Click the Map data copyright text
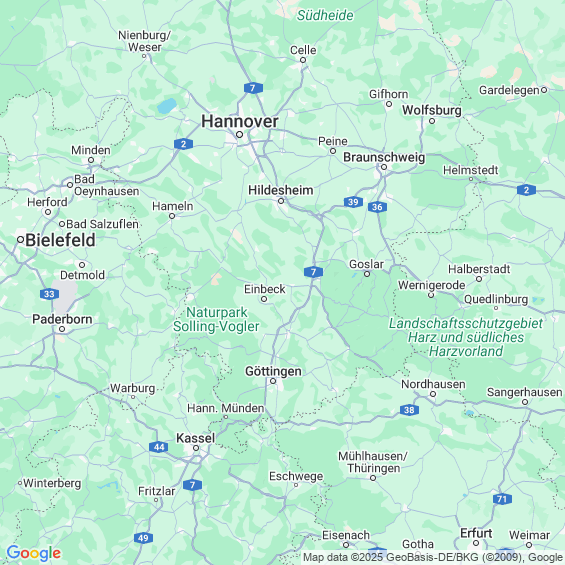Image resolution: width=565 pixels, height=565 pixels. [x=433, y=557]
